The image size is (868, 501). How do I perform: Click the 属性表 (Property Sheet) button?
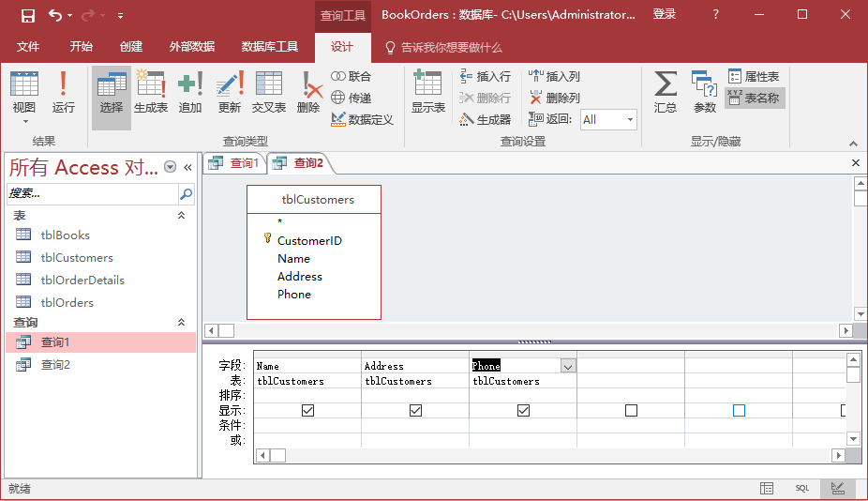754,77
